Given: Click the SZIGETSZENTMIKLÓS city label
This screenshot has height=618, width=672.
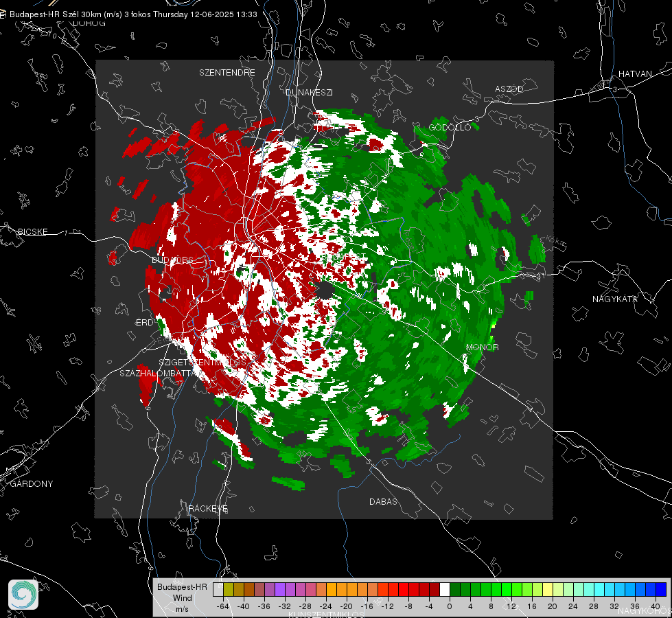Looking at the screenshot, I should pos(202,363).
